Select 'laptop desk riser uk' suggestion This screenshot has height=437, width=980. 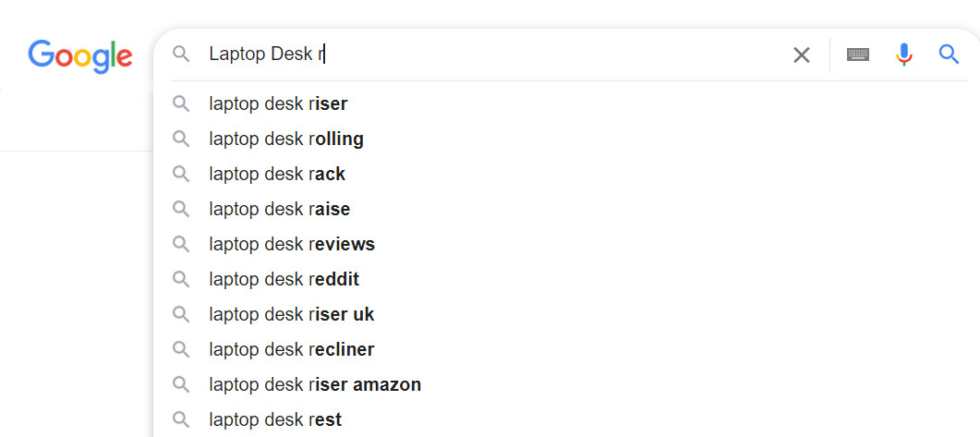(292, 314)
